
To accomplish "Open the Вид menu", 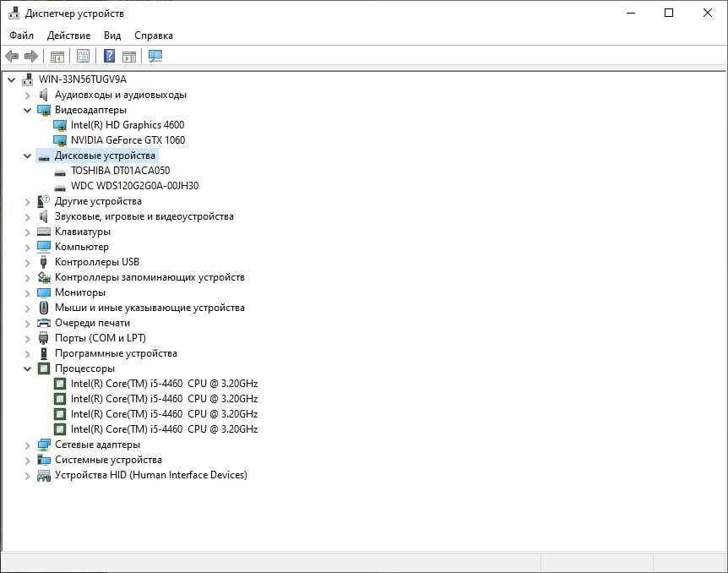I will (x=112, y=35).
